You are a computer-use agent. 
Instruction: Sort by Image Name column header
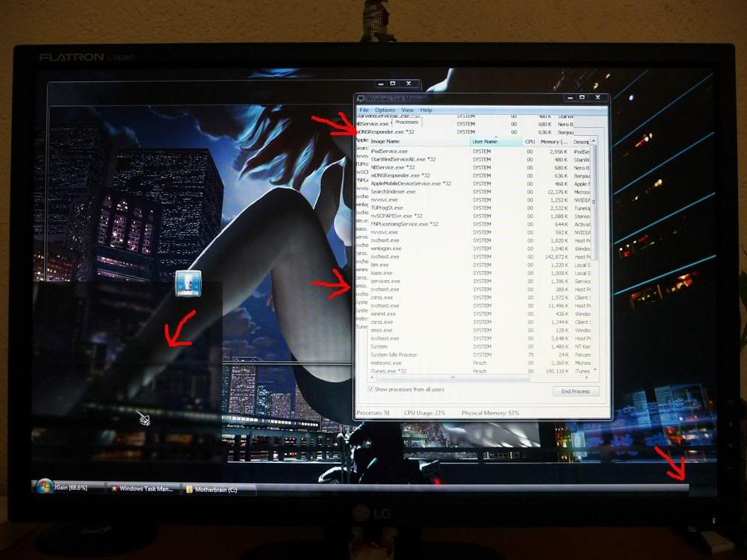[419, 141]
